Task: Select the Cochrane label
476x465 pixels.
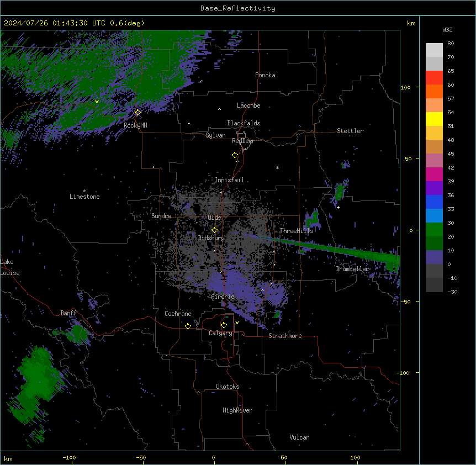Action: [x=178, y=314]
